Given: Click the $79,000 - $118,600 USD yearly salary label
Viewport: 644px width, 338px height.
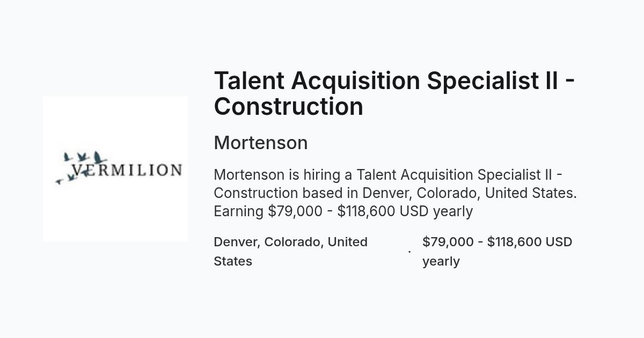Looking at the screenshot, I should (x=497, y=251).
